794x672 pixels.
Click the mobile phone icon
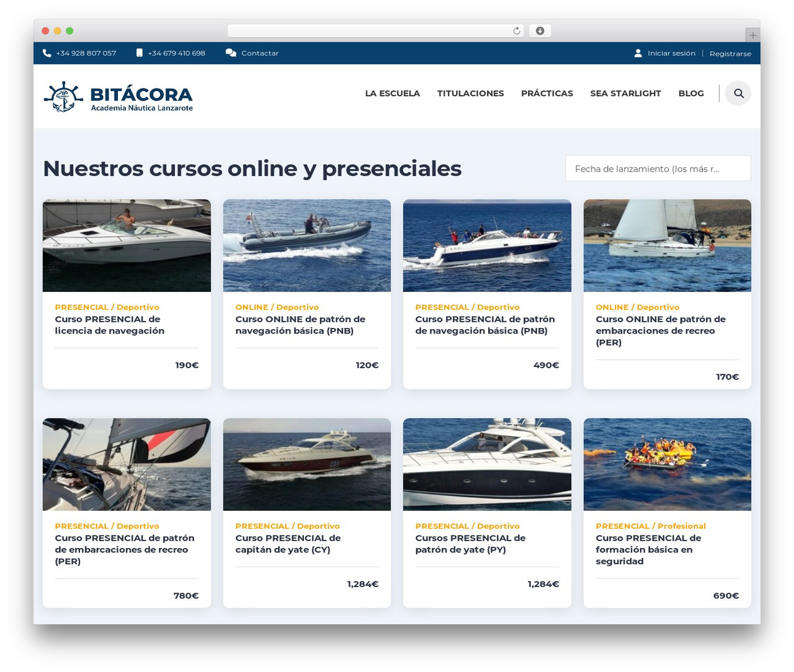point(140,53)
